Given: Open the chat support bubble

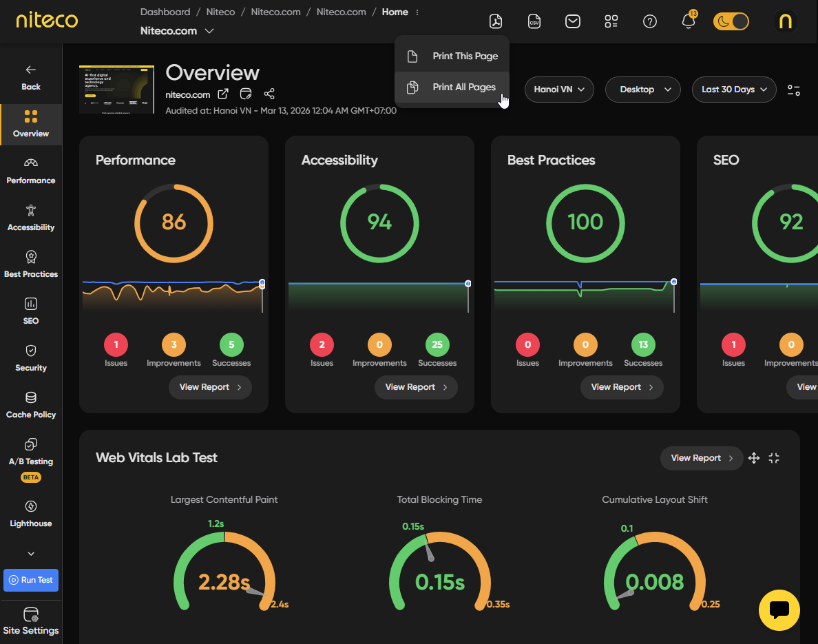Looking at the screenshot, I should click(x=779, y=610).
